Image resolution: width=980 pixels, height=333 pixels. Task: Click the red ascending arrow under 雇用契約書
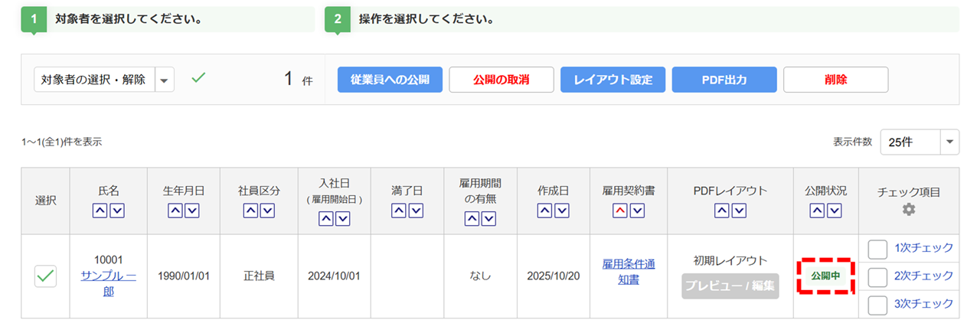click(621, 211)
